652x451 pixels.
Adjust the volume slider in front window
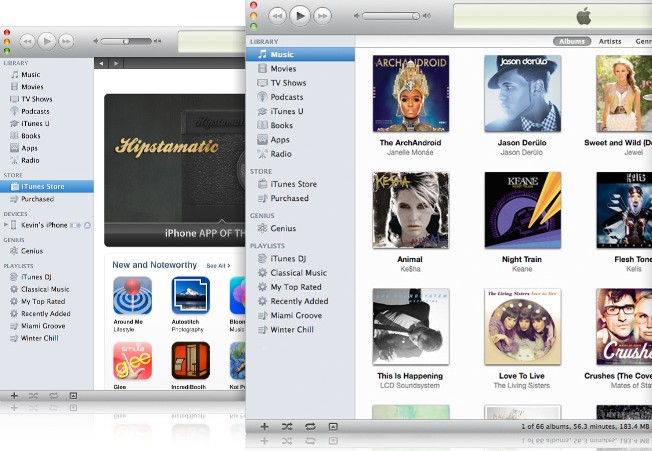391,16
